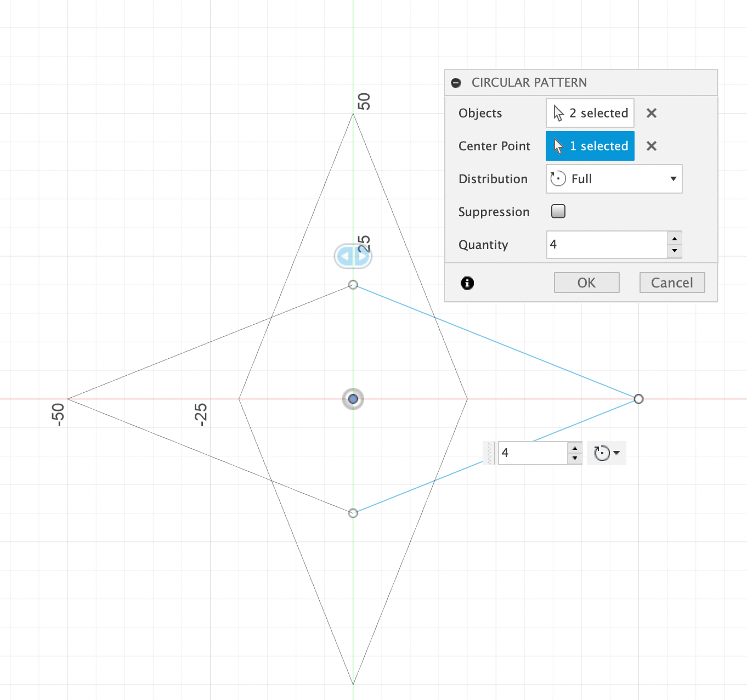Activate the Center Point '1 selected' selector

pyautogui.click(x=590, y=146)
